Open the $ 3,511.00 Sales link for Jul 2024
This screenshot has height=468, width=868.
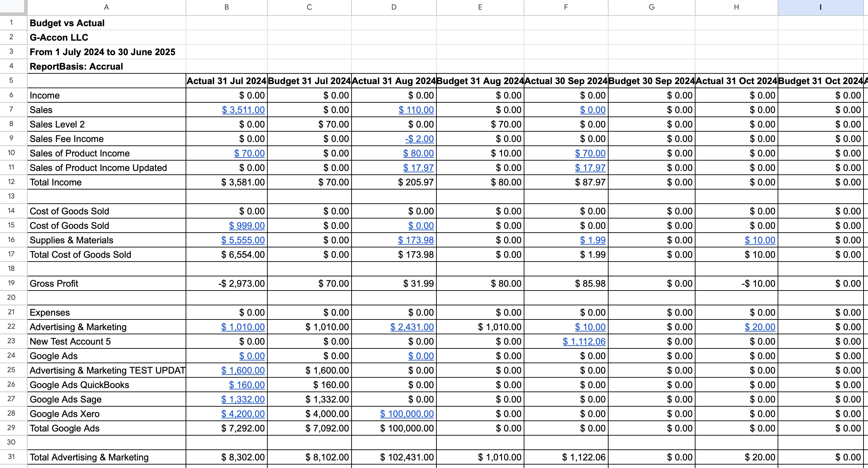point(243,110)
